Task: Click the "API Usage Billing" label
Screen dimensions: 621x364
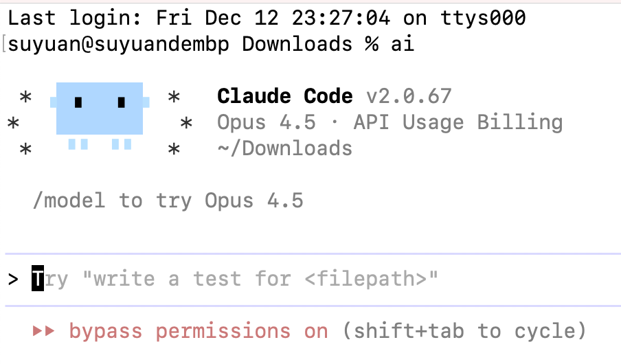Action: click(458, 123)
